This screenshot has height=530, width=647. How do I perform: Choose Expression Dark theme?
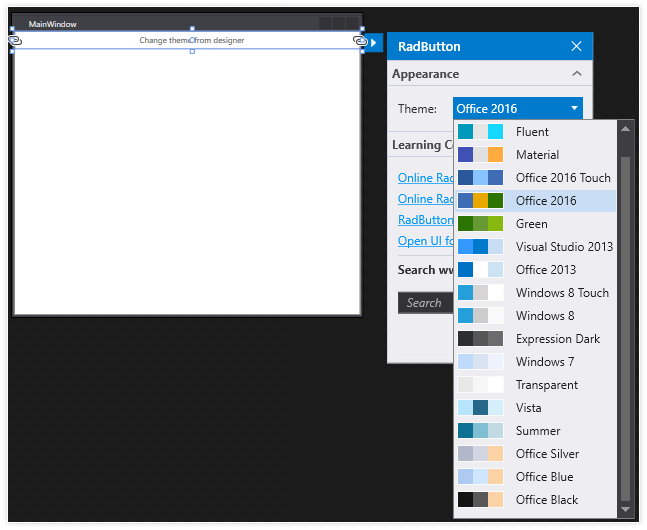pos(536,339)
